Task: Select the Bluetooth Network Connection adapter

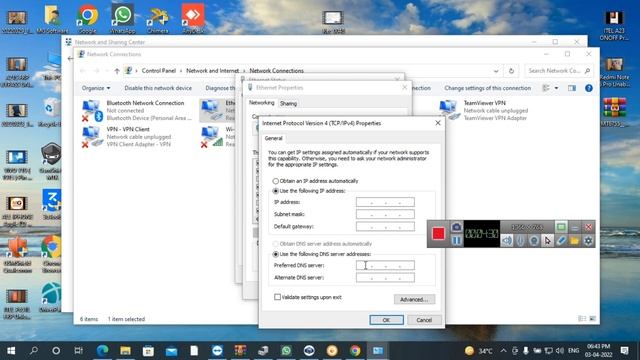Action: point(137,111)
